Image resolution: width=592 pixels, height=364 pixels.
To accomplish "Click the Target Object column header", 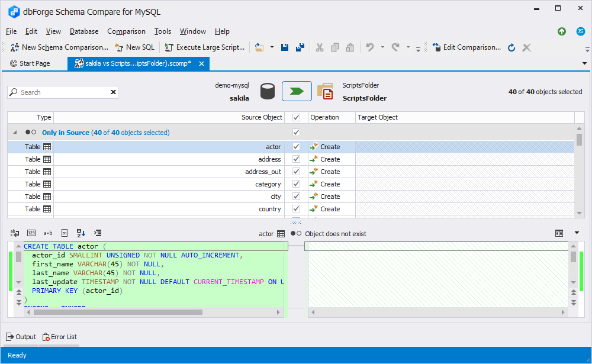I will (x=465, y=117).
